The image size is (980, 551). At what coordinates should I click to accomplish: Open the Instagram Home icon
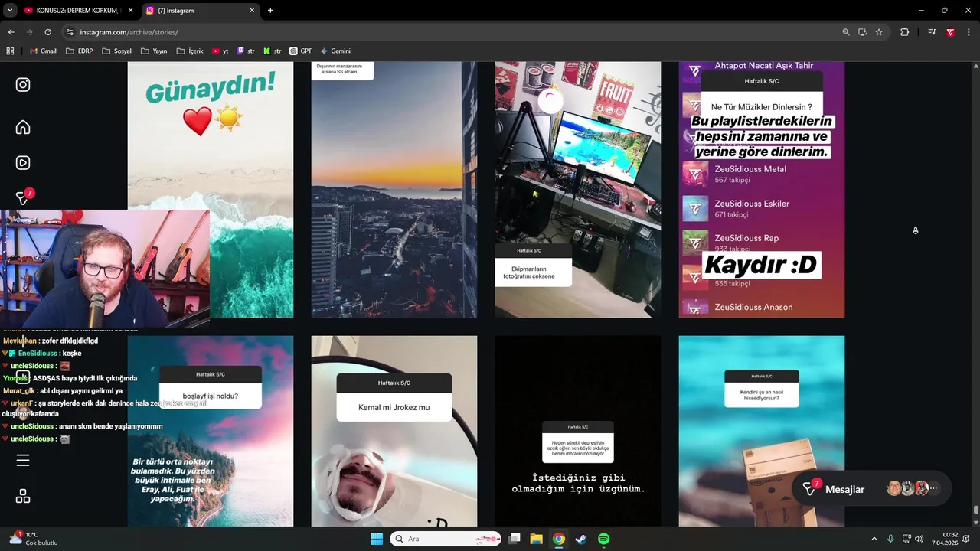(23, 127)
